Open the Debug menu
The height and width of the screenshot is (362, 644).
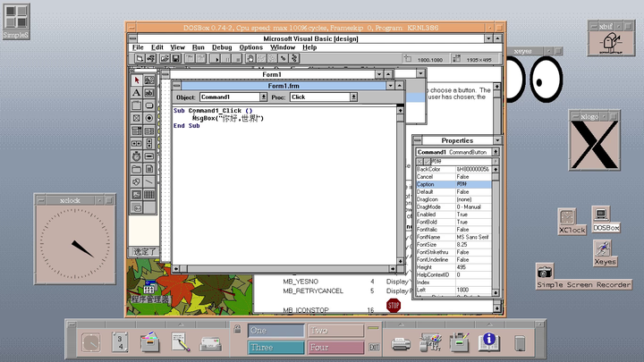click(x=221, y=47)
